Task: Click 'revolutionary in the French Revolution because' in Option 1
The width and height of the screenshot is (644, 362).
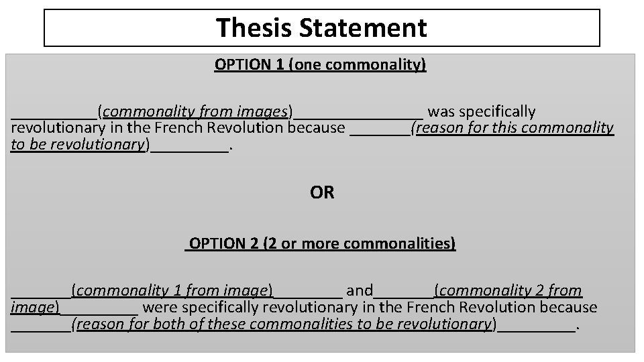Action: pyautogui.click(x=178, y=127)
